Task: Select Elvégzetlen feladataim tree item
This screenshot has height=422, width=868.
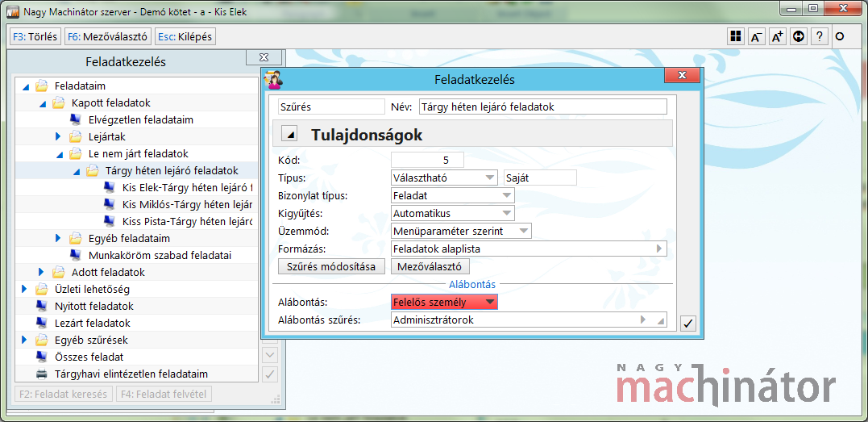Action: [140, 119]
